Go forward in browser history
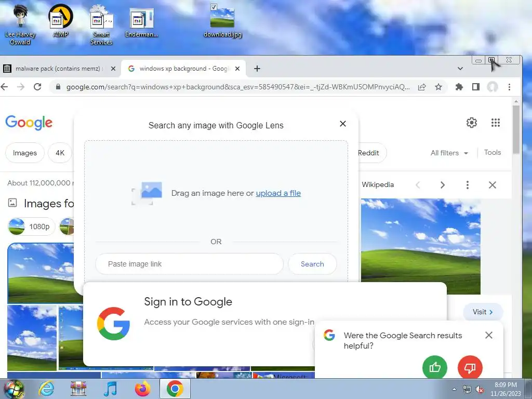Image resolution: width=532 pixels, height=399 pixels. 21,87
